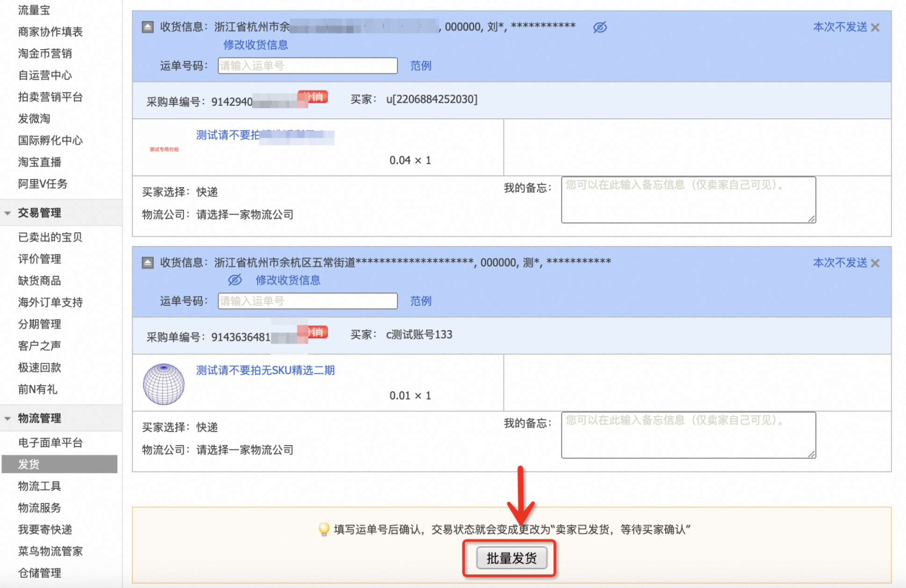Close first order with the X icon
Viewport: 906px width, 588px height.
click(875, 28)
